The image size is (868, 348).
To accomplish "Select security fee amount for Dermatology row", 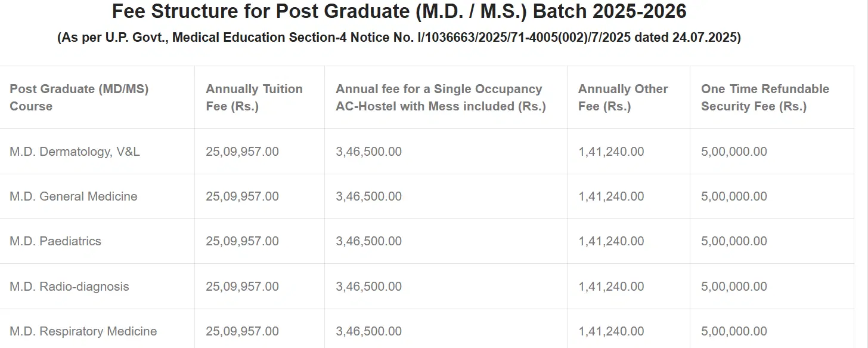I will pyautogui.click(x=734, y=152).
